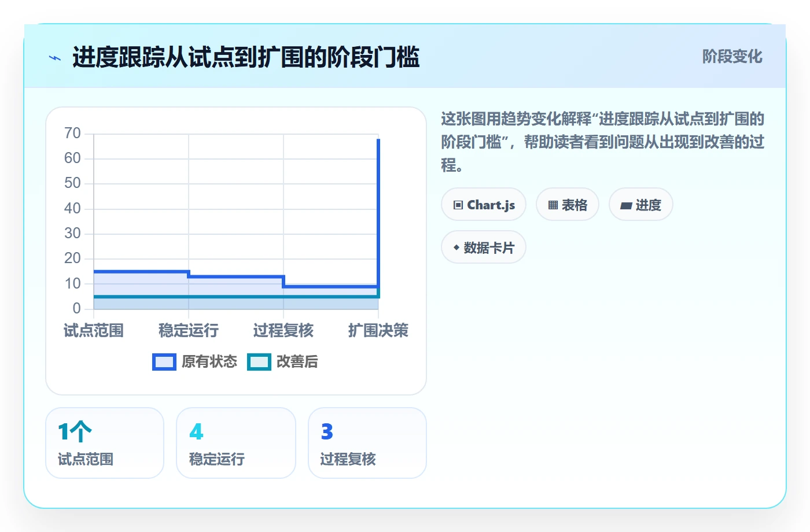The width and height of the screenshot is (810, 532).
Task: Open the 1个 试点范围 data card
Action: (x=105, y=443)
